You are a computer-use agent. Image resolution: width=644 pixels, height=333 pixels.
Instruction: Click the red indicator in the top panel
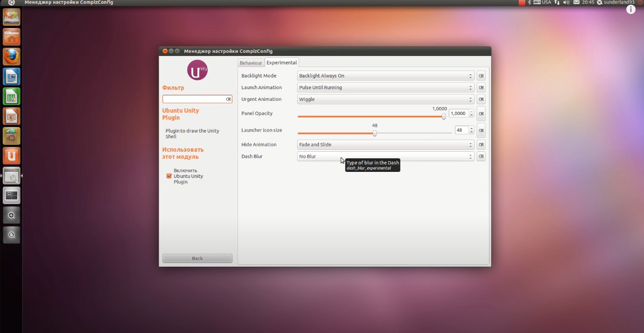(x=522, y=2)
